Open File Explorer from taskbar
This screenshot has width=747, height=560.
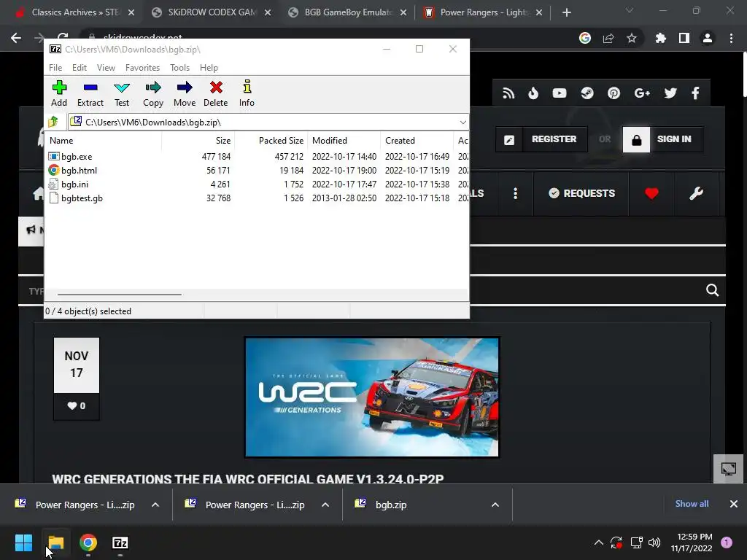55,542
